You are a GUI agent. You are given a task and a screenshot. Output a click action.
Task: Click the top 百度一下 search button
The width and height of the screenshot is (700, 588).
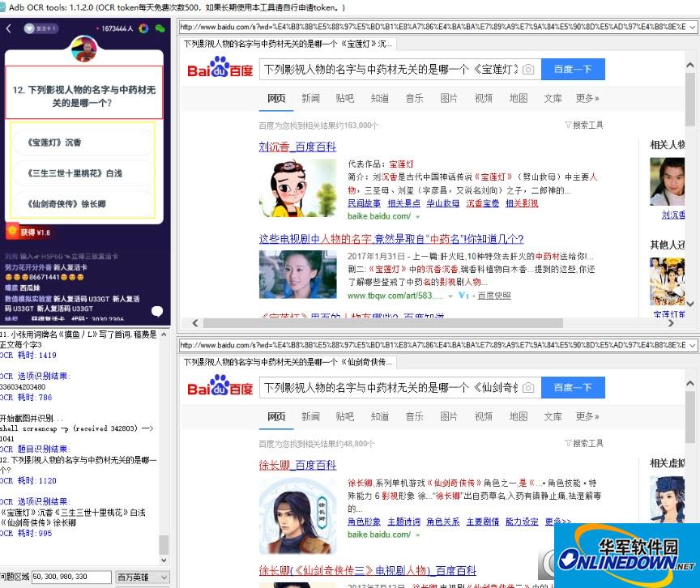coord(573,70)
